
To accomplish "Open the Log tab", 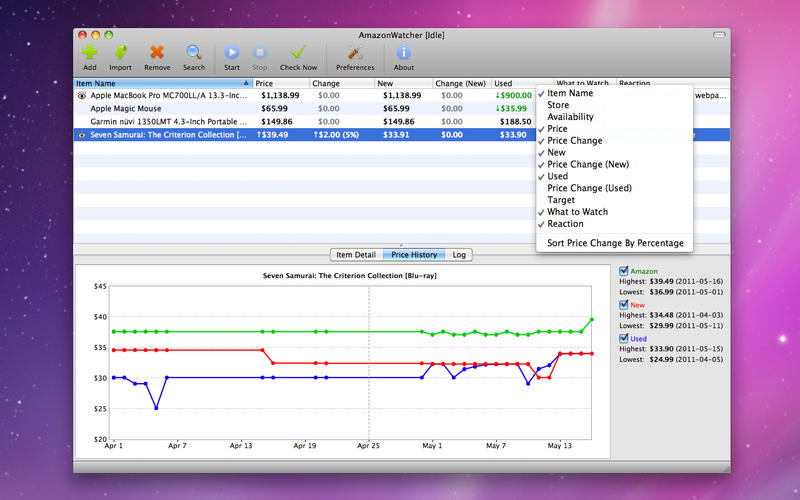I will coord(459,255).
